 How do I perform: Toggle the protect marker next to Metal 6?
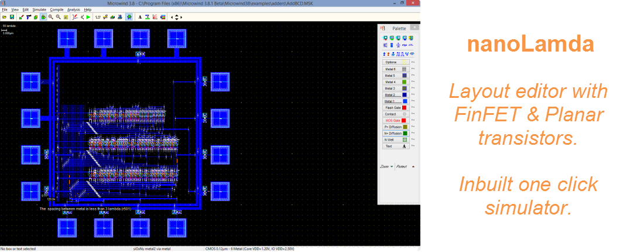coord(413,69)
